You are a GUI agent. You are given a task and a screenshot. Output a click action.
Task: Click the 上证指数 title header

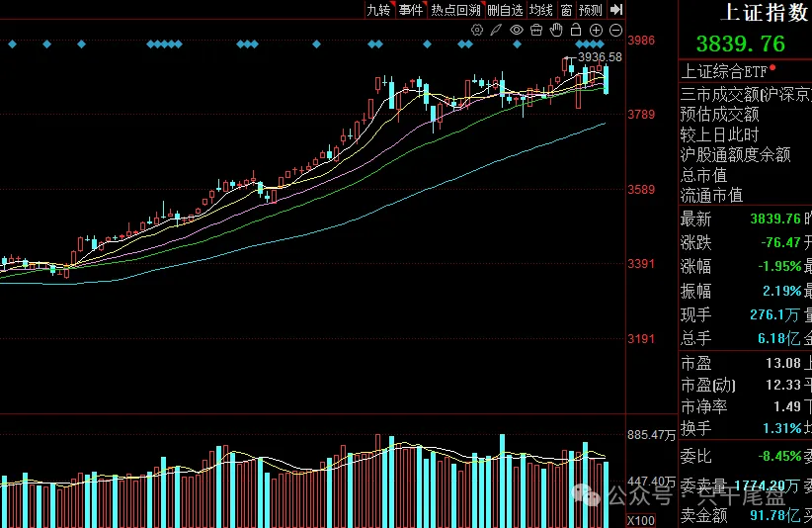pos(766,13)
